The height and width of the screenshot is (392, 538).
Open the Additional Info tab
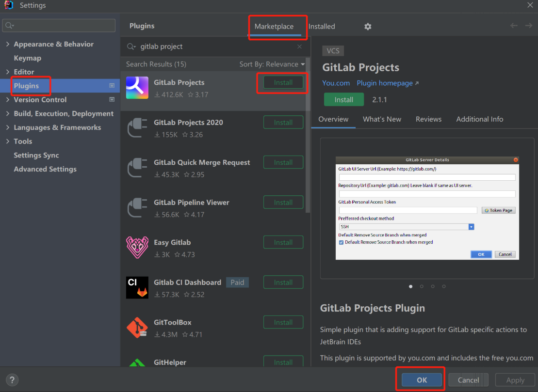480,119
